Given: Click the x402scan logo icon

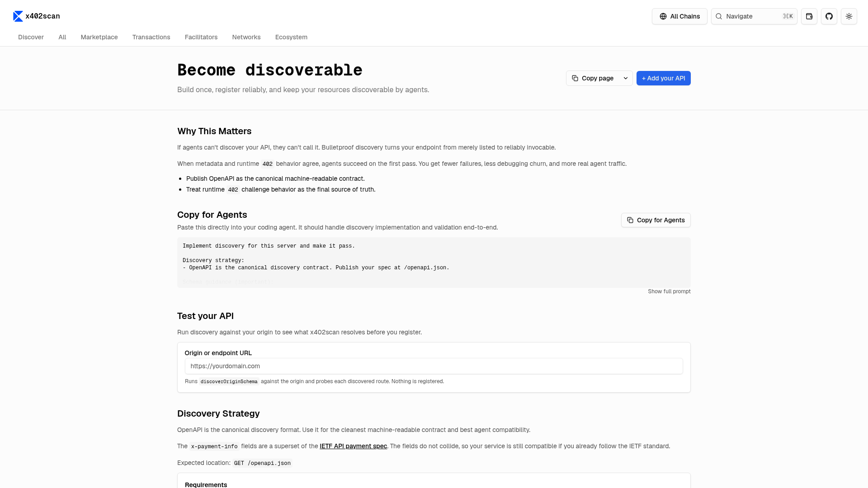Looking at the screenshot, I should [x=18, y=16].
